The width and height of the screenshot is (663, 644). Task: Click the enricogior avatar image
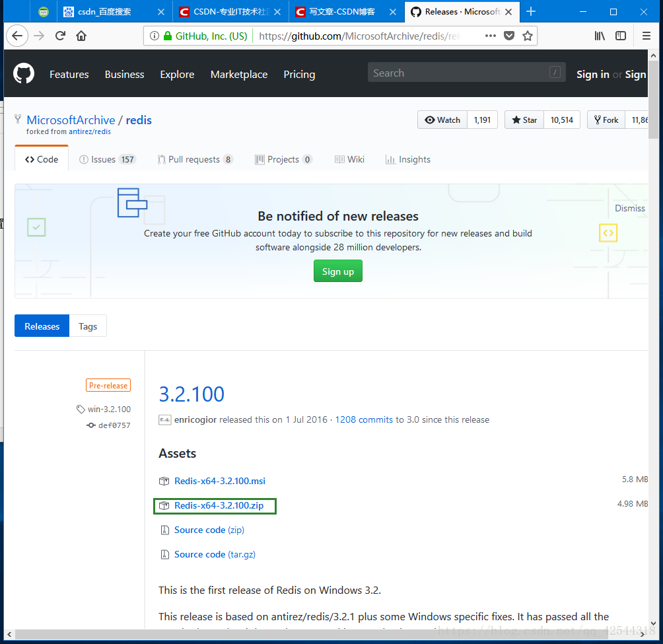coord(165,420)
